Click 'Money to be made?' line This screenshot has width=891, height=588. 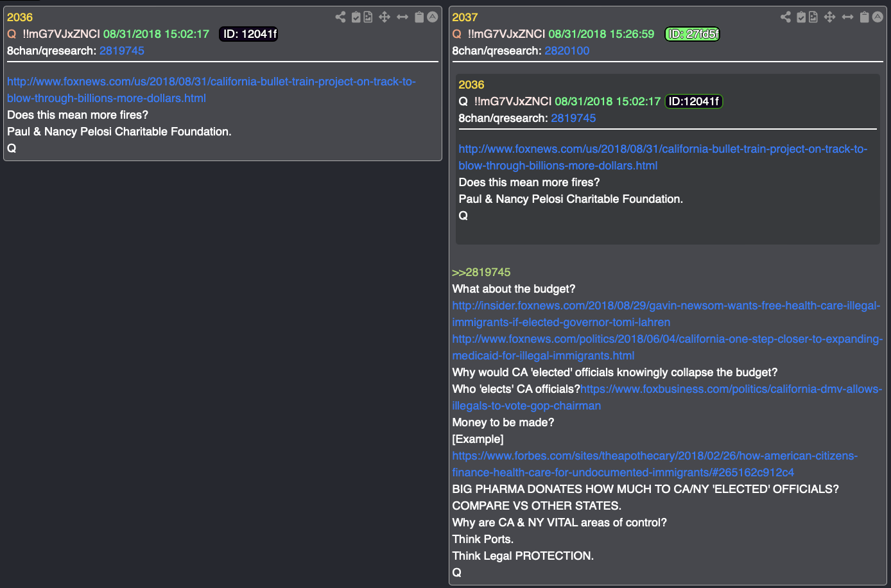coord(503,422)
